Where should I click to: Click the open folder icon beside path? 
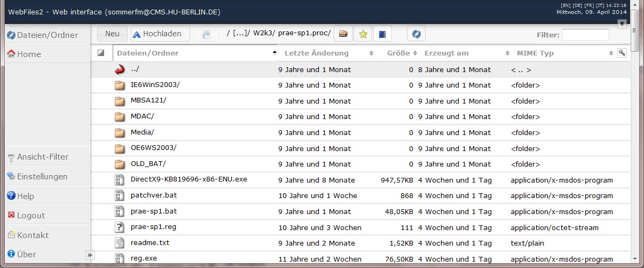coord(343,34)
